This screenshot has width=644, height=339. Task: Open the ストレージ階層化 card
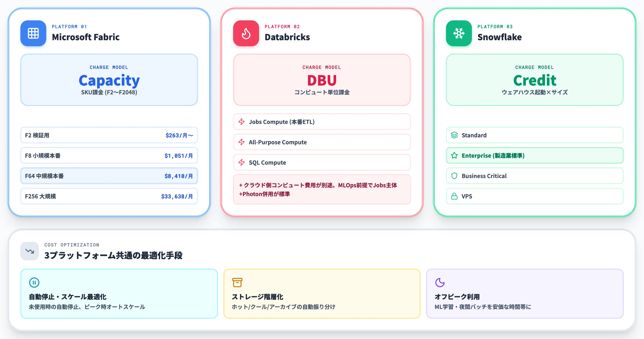coord(322,293)
